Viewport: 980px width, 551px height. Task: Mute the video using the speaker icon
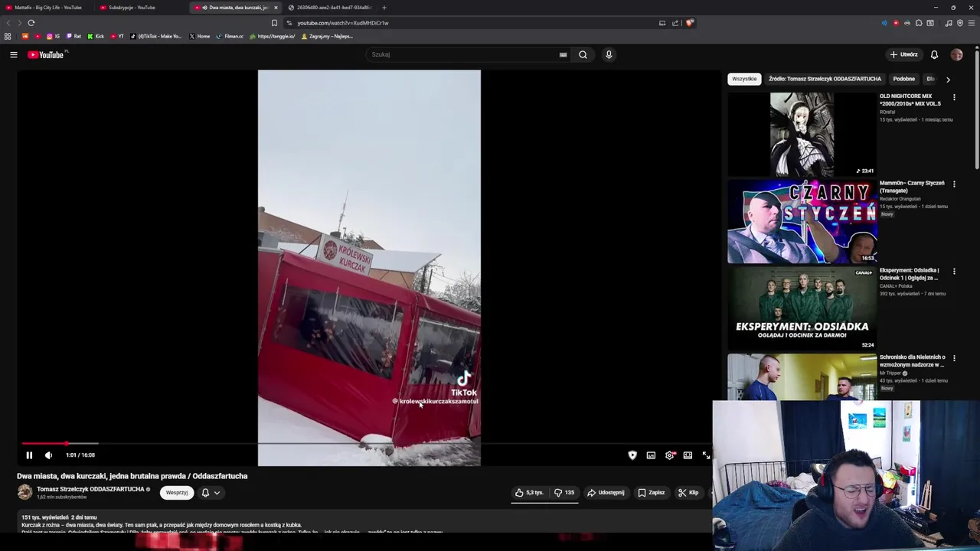(48, 455)
